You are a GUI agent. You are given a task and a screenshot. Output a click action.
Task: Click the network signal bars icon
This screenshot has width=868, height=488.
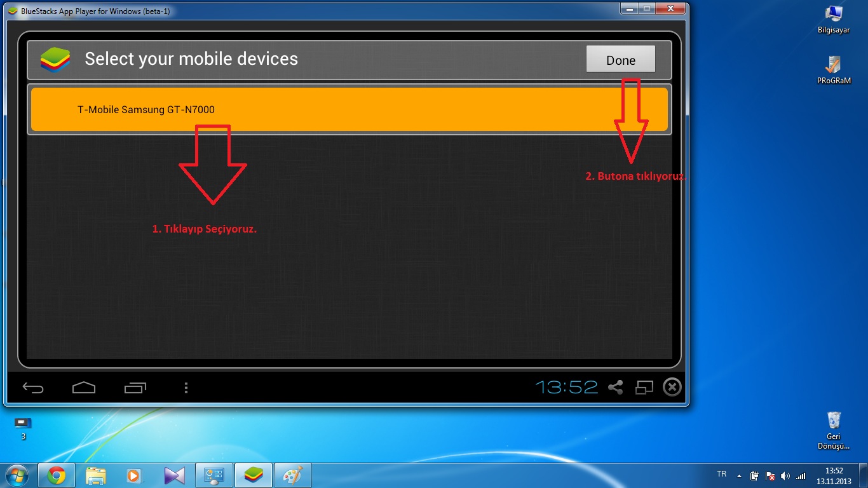(801, 475)
